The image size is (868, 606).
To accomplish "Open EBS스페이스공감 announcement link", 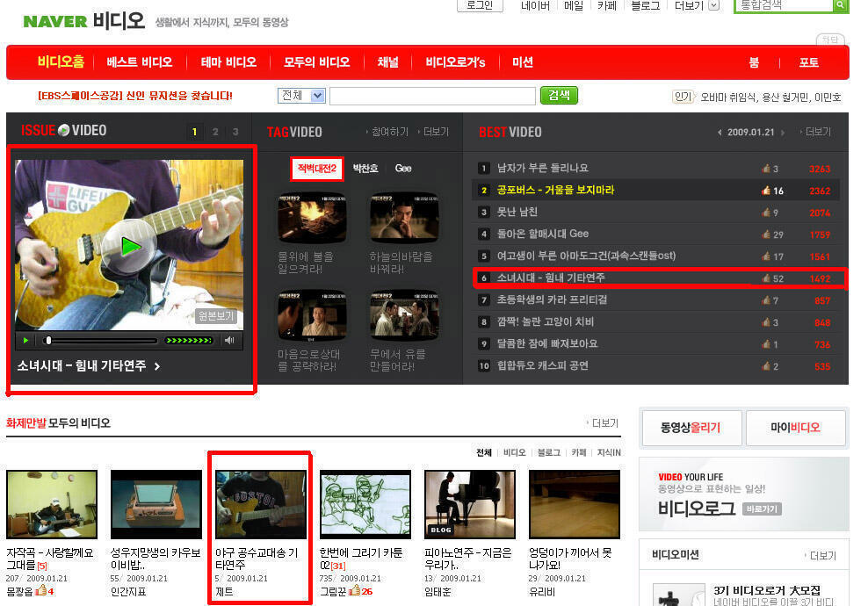I will point(135,96).
